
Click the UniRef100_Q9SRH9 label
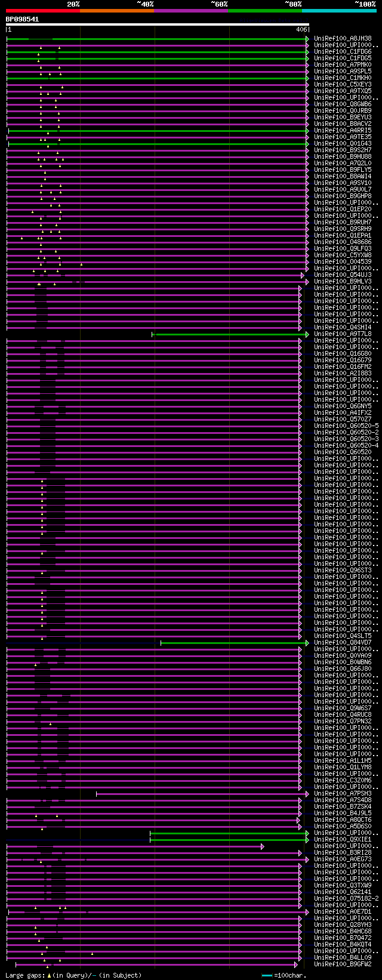click(x=343, y=229)
